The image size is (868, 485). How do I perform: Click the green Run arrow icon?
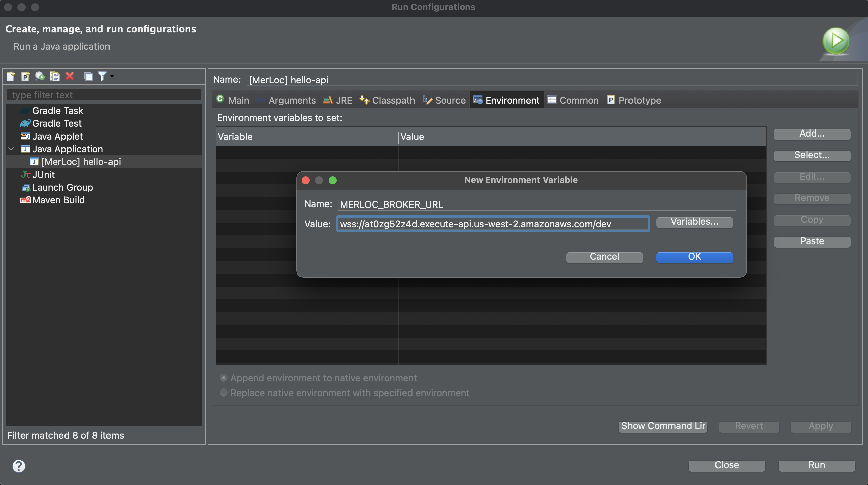pos(836,41)
